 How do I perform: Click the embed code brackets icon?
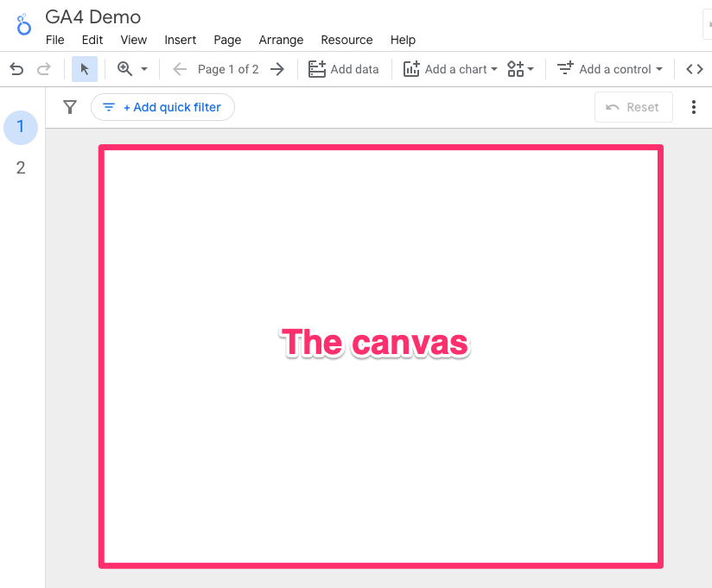[x=695, y=69]
